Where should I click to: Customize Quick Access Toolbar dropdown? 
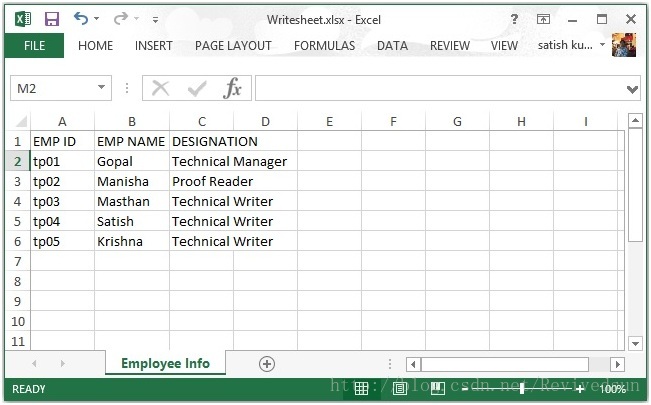155,19
